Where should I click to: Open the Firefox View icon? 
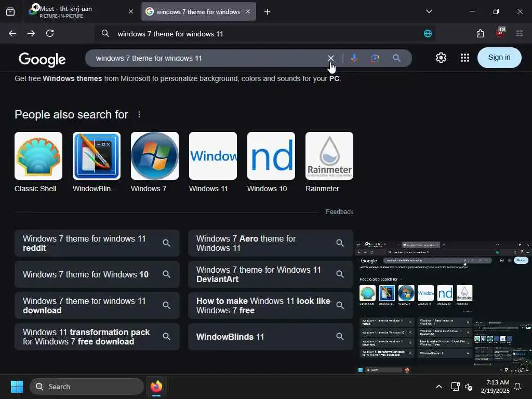coord(10,12)
